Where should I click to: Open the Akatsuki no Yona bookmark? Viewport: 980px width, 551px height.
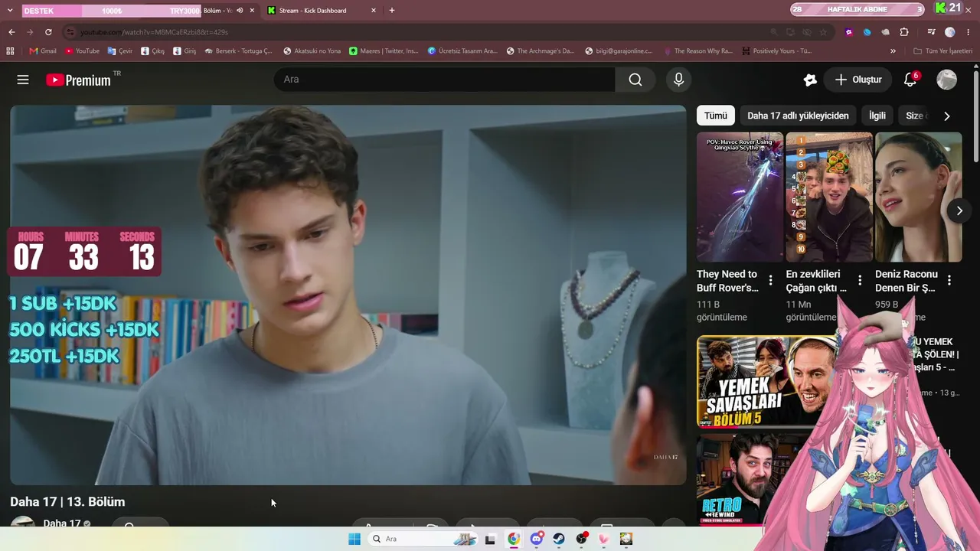312,51
